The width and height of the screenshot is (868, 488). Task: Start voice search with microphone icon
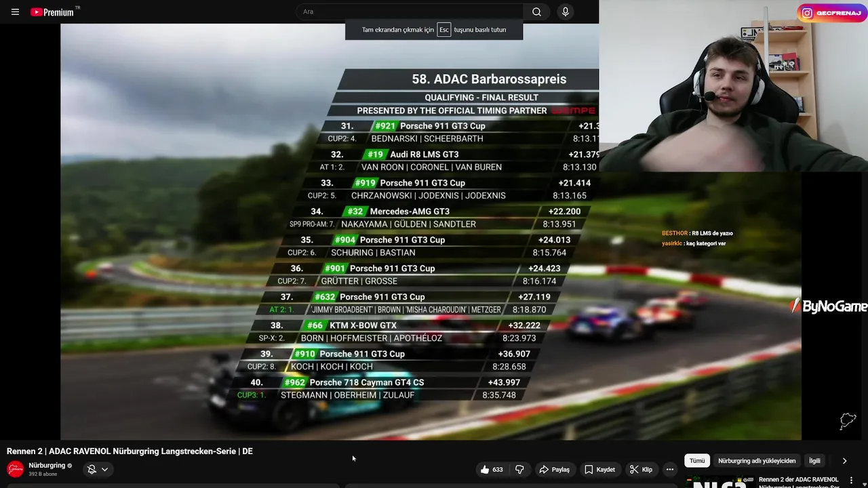(566, 12)
